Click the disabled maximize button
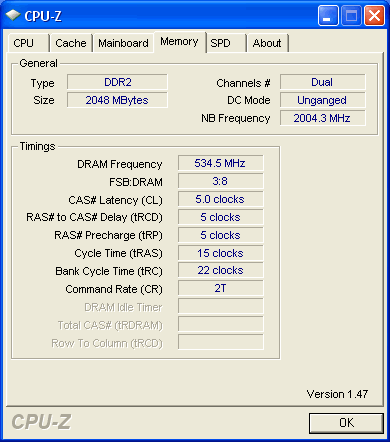 (351, 16)
